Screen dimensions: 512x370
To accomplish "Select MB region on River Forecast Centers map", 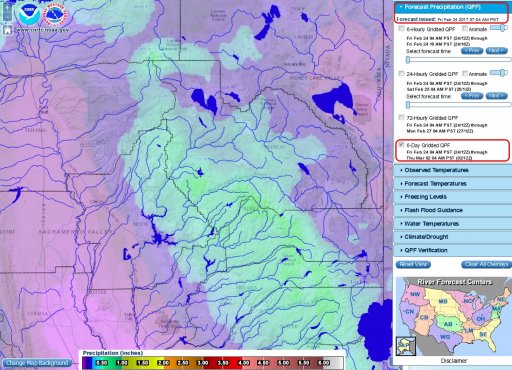I will (x=443, y=301).
